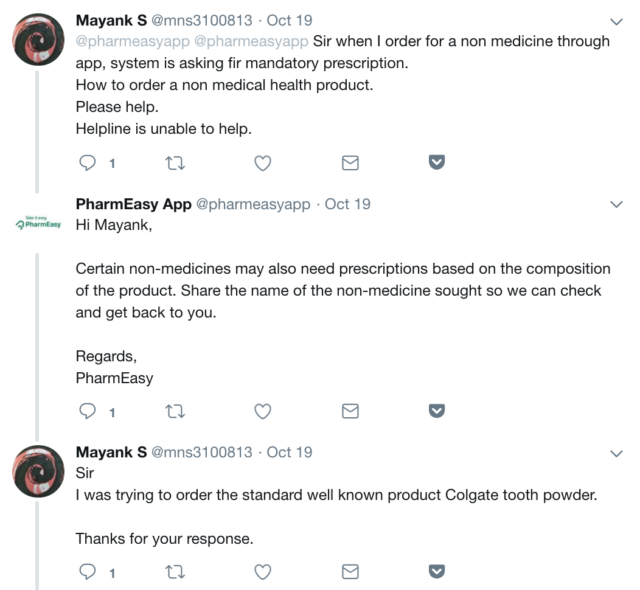Image resolution: width=640 pixels, height=590 pixels.
Task: Reply to the Colgate tooth powder tweet
Action: [87, 572]
